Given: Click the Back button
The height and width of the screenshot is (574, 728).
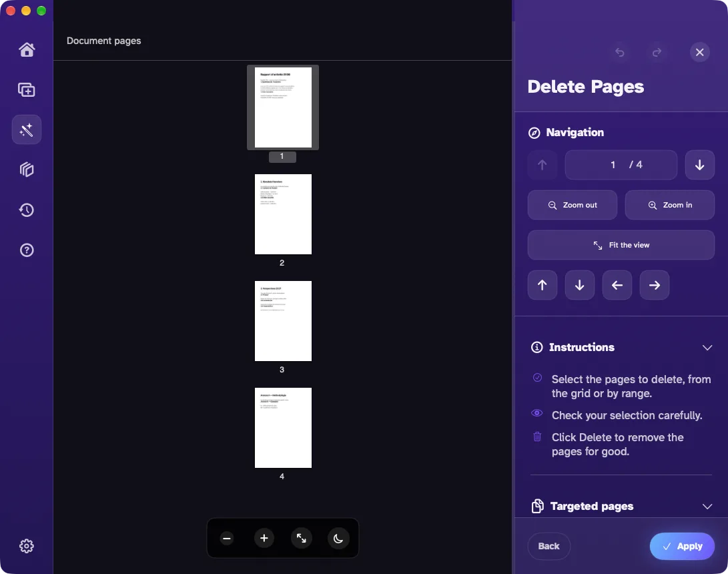Looking at the screenshot, I should pos(549,546).
